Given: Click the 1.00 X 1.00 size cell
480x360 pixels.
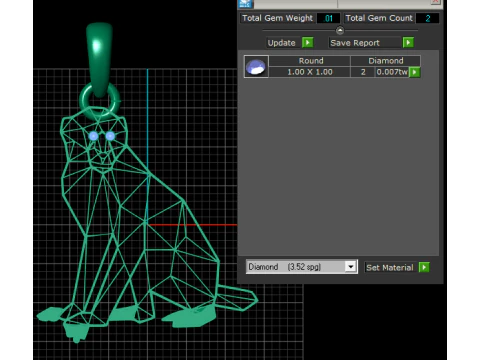Looking at the screenshot, I should (x=310, y=72).
